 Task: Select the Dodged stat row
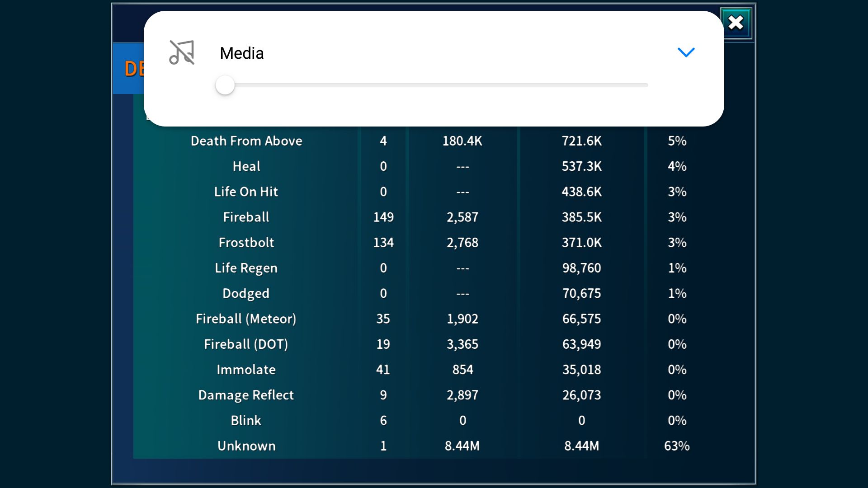click(x=246, y=293)
